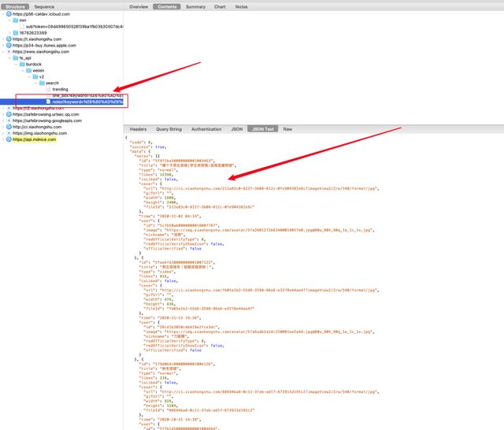Collapse the www.xiaohongshu.com host node

pos(3,51)
